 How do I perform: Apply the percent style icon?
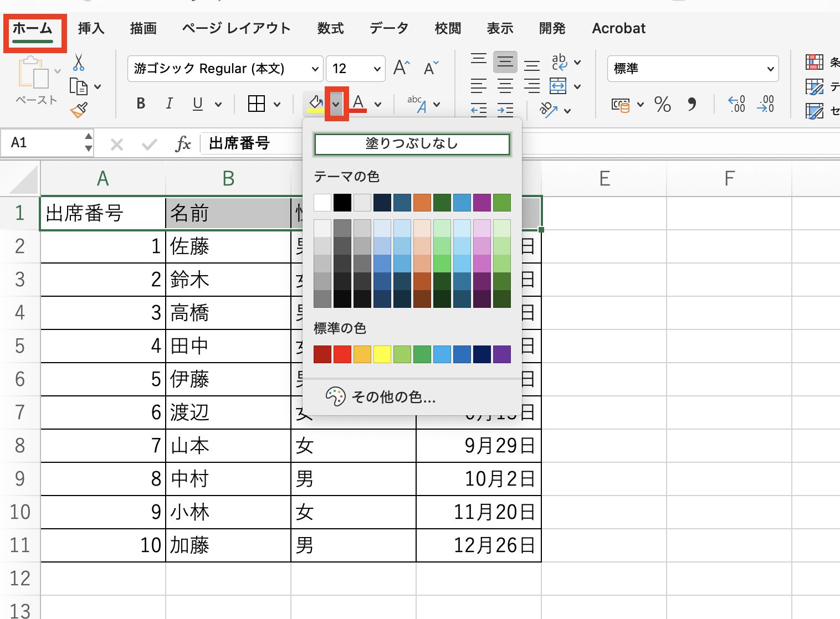663,105
